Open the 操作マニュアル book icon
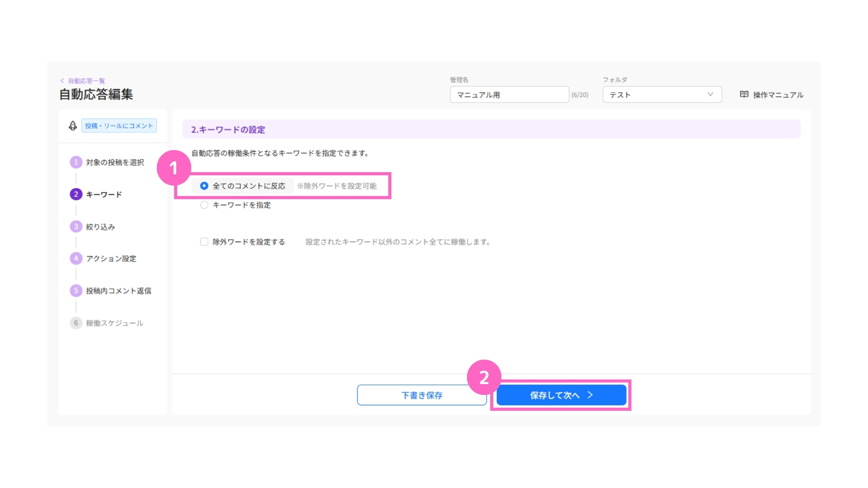This screenshot has width=868, height=488. (x=744, y=94)
